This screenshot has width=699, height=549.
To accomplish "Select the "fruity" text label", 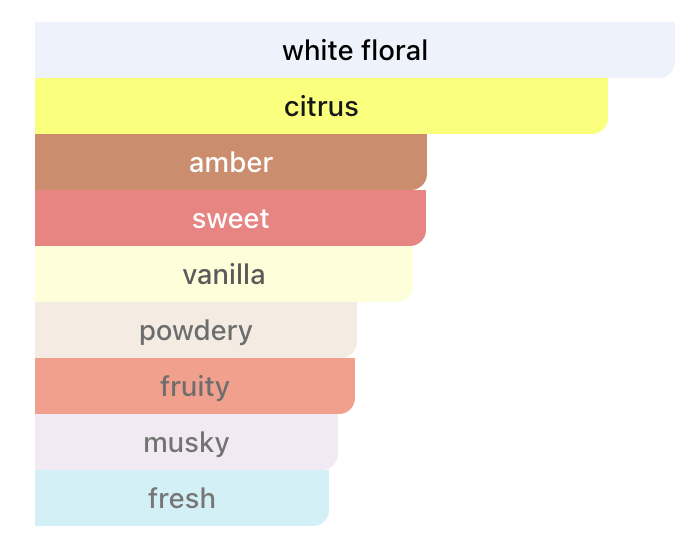I will coord(195,386).
